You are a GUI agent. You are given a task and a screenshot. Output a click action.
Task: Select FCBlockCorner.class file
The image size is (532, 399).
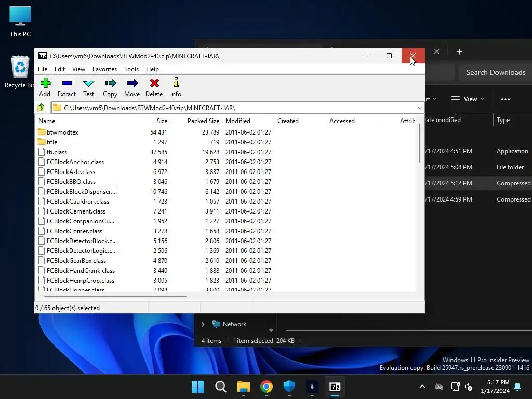(x=75, y=231)
